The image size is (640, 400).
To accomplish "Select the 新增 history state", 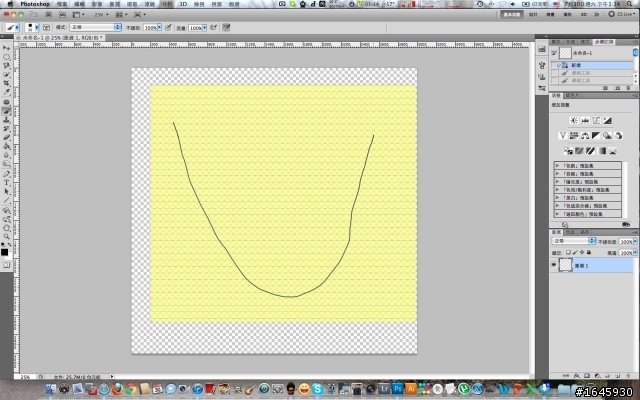I will point(591,65).
